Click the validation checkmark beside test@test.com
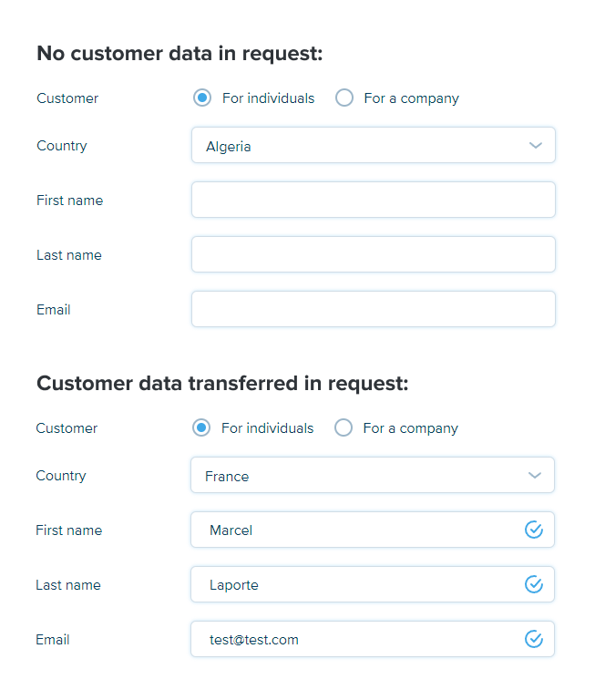 click(x=534, y=639)
